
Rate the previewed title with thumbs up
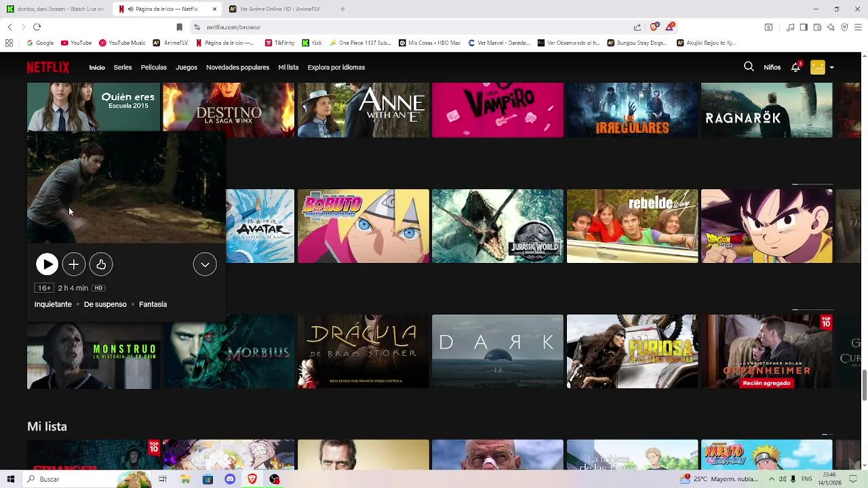click(101, 264)
